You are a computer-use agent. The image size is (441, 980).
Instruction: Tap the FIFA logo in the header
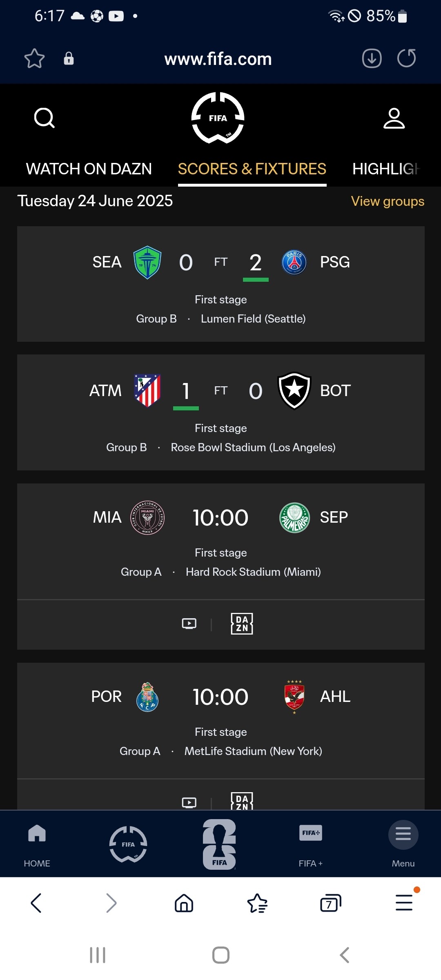pyautogui.click(x=218, y=118)
